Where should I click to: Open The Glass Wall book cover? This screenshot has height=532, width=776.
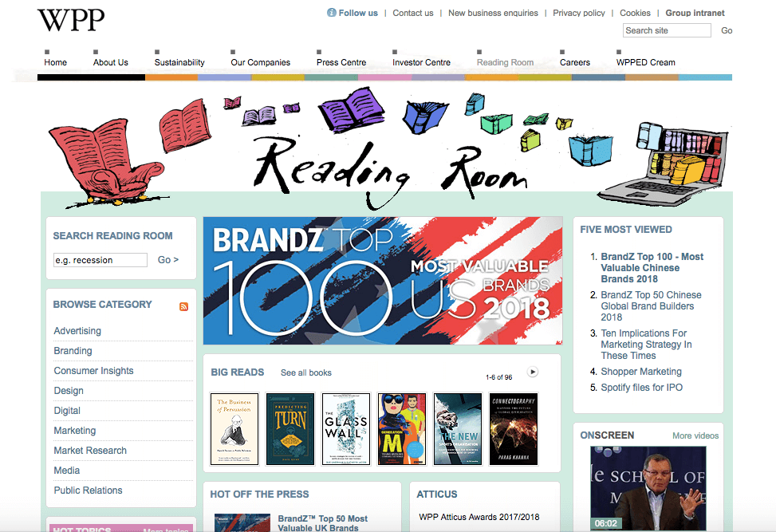pos(346,429)
